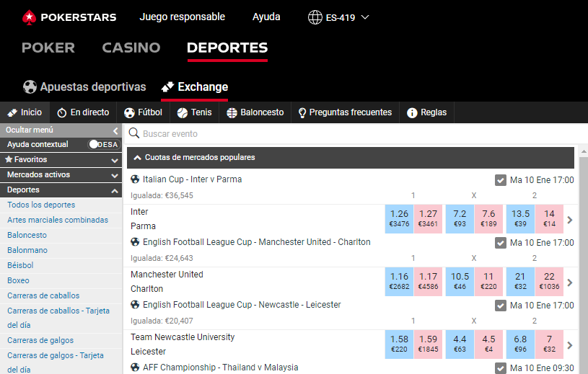Screen dimensions: 588x374
Task: Collapse the Deportes sidebar section
Action: (x=61, y=190)
